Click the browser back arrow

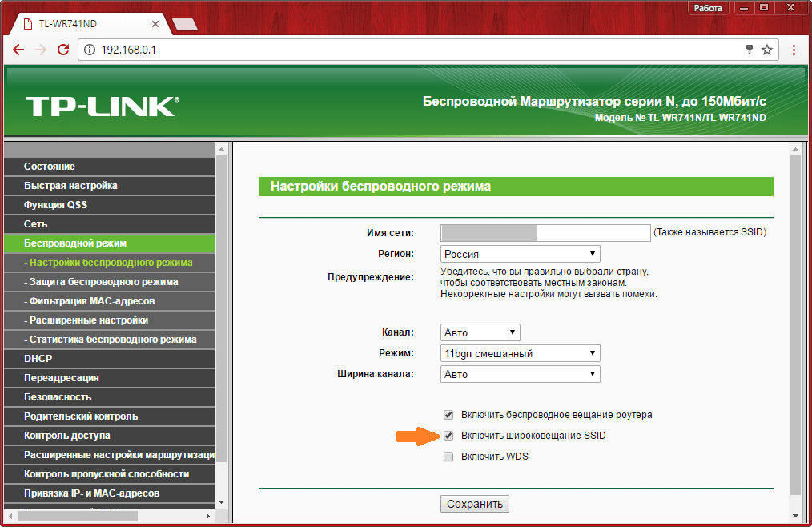pyautogui.click(x=18, y=50)
